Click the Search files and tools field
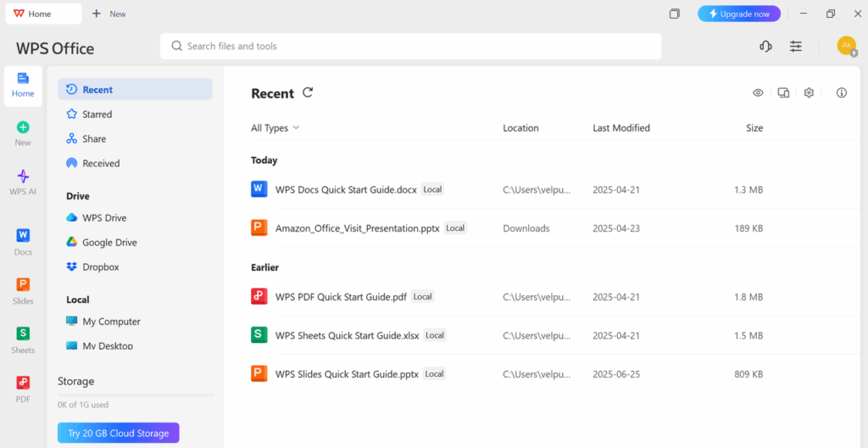This screenshot has height=448, width=868. pos(411,46)
